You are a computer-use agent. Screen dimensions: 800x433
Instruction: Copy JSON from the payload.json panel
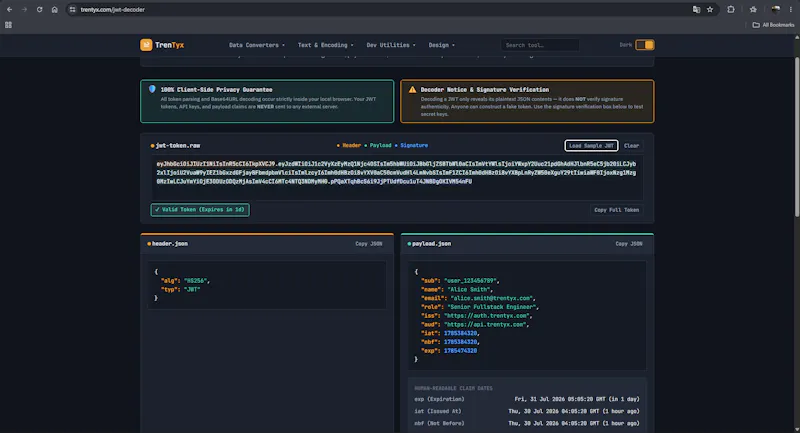pos(629,244)
